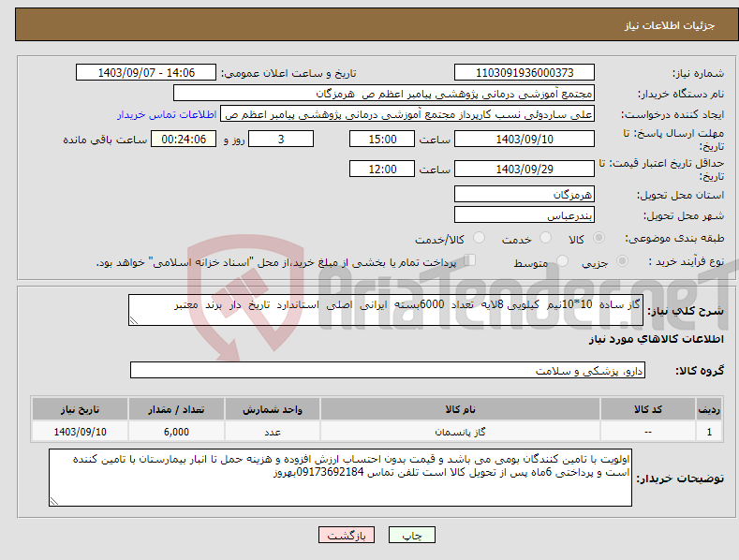Click the price validity time 12:00 field

[382, 169]
